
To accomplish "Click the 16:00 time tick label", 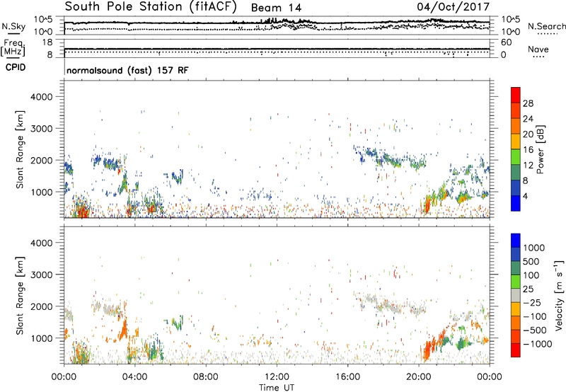I will click(x=347, y=377).
